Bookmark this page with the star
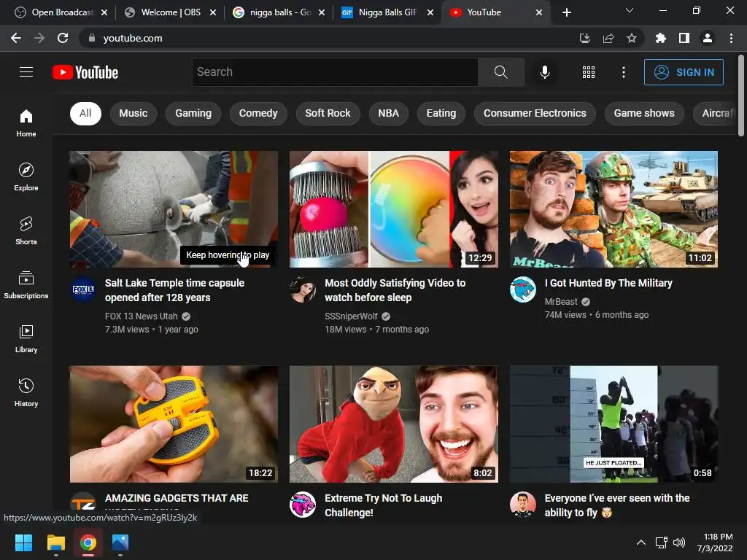The height and width of the screenshot is (560, 747). point(631,38)
